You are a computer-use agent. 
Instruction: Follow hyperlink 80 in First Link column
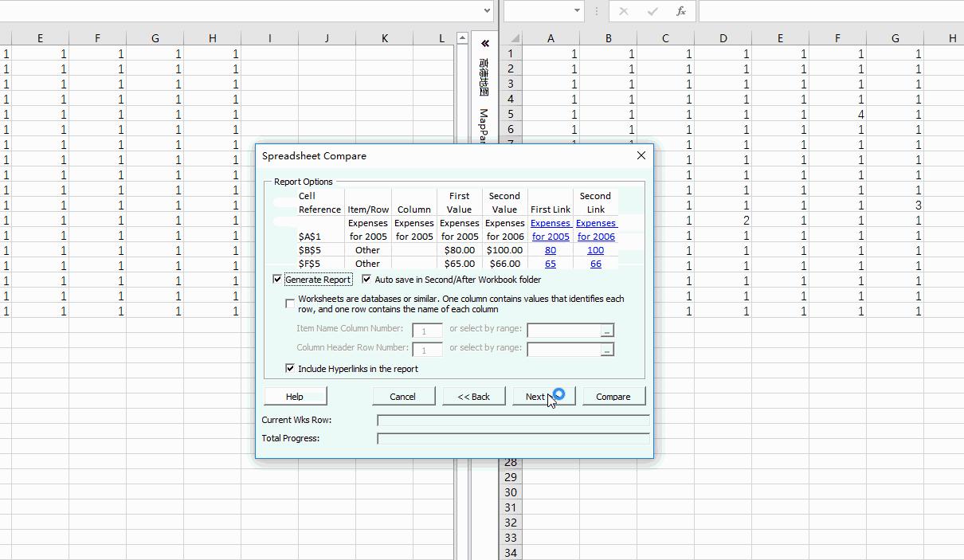551,250
